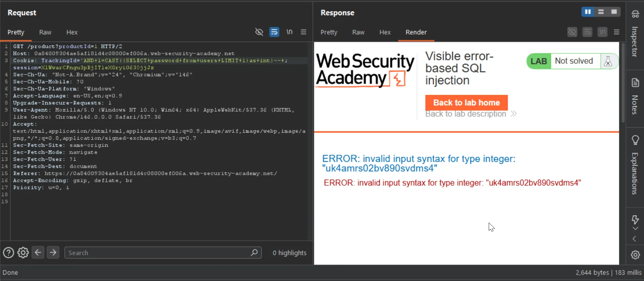The image size is (644, 281).
Task: Click the magnifier icon in Search box
Action: (x=254, y=252)
